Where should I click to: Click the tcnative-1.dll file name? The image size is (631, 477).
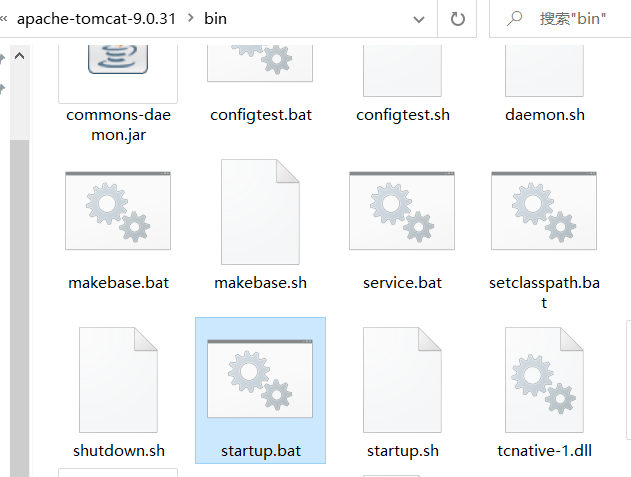(544, 451)
